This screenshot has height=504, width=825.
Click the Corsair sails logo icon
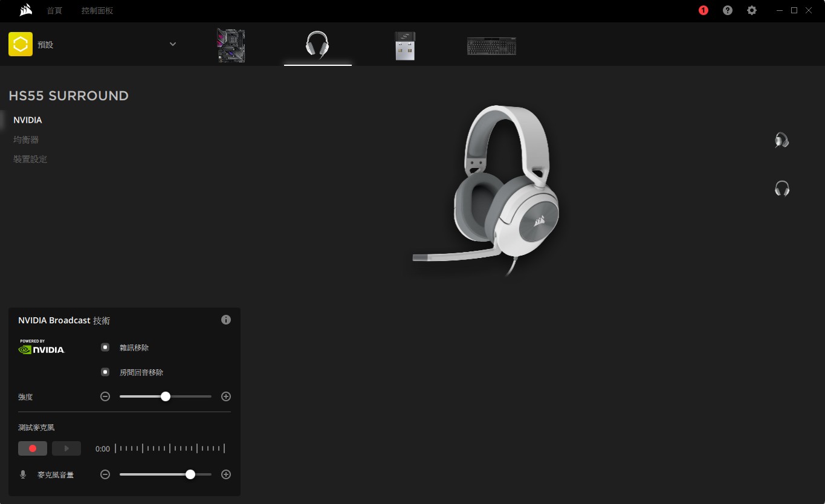pos(25,10)
